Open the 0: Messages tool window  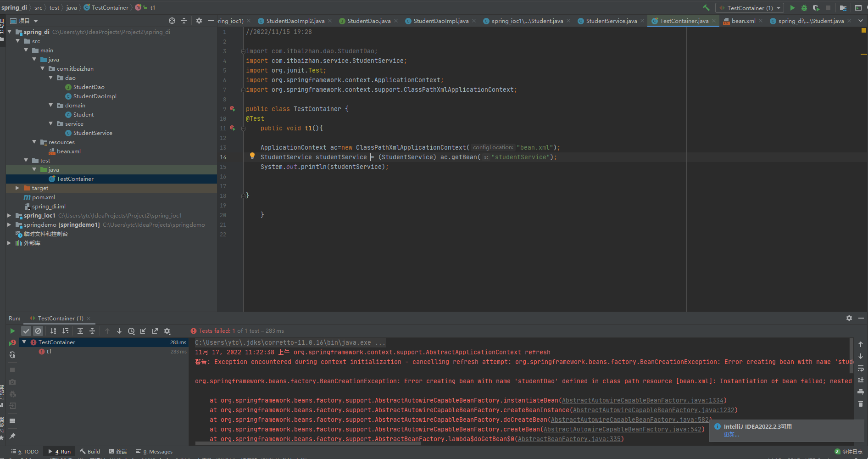pos(155,452)
